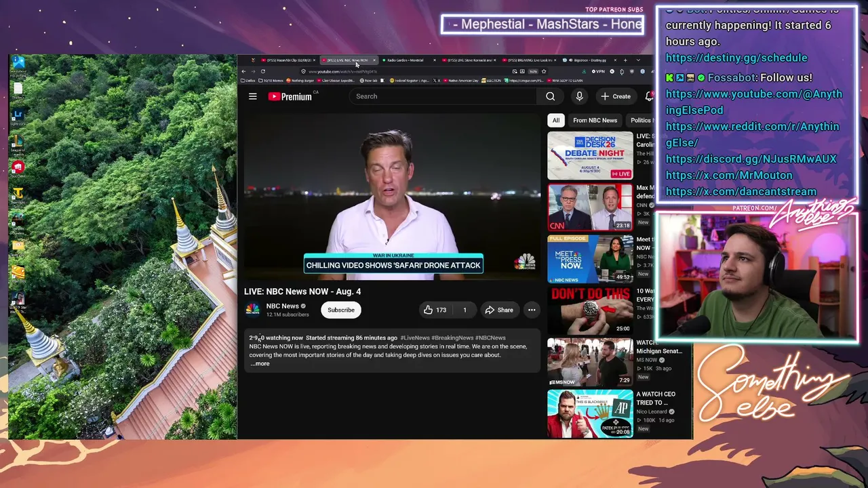The image size is (868, 488).
Task: Open the Create button in YouTube header
Action: click(616, 96)
